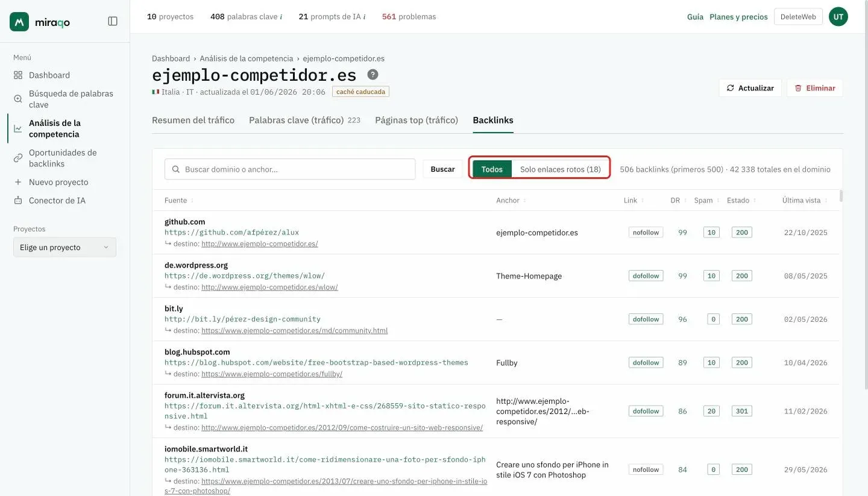The width and height of the screenshot is (868, 496).
Task: Go to Oportunidades de backlinks
Action: (64, 158)
